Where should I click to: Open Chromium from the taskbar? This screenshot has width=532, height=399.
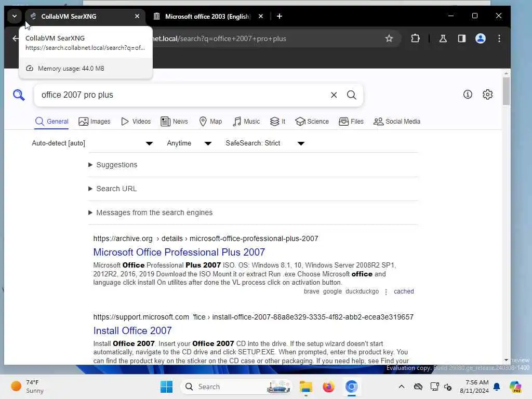[352, 387]
